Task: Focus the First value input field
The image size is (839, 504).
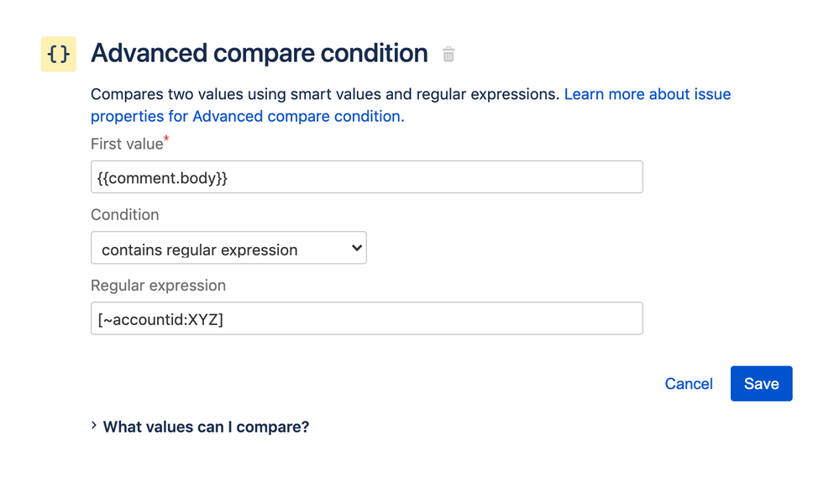Action: tap(420, 177)
